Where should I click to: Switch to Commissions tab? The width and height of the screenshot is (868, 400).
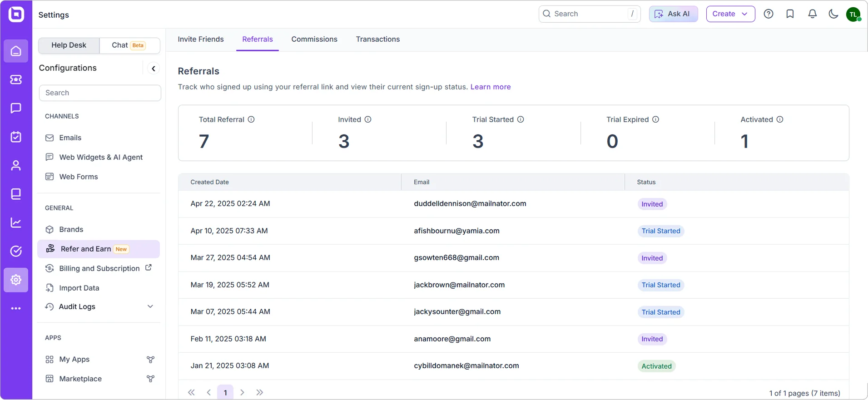[314, 40]
